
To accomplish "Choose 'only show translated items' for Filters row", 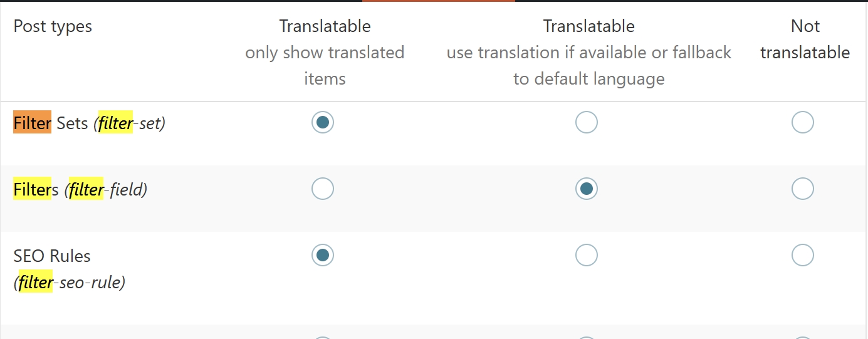I will click(x=323, y=189).
